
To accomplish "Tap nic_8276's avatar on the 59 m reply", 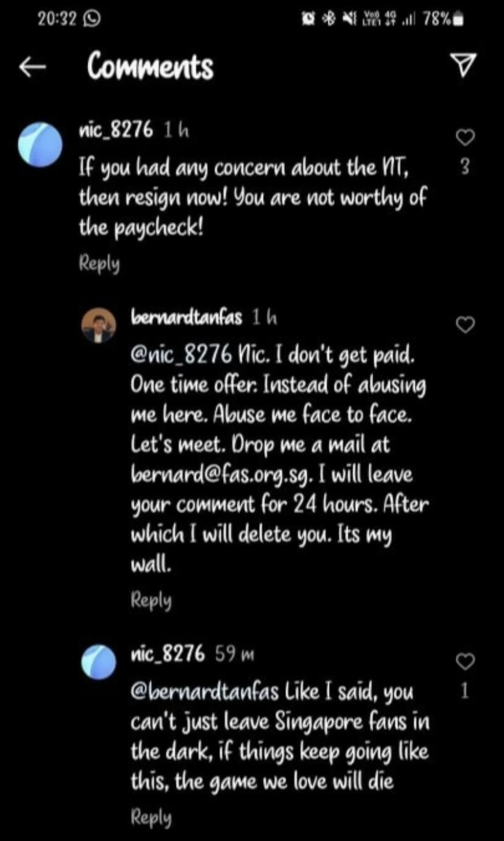I will pos(98,662).
